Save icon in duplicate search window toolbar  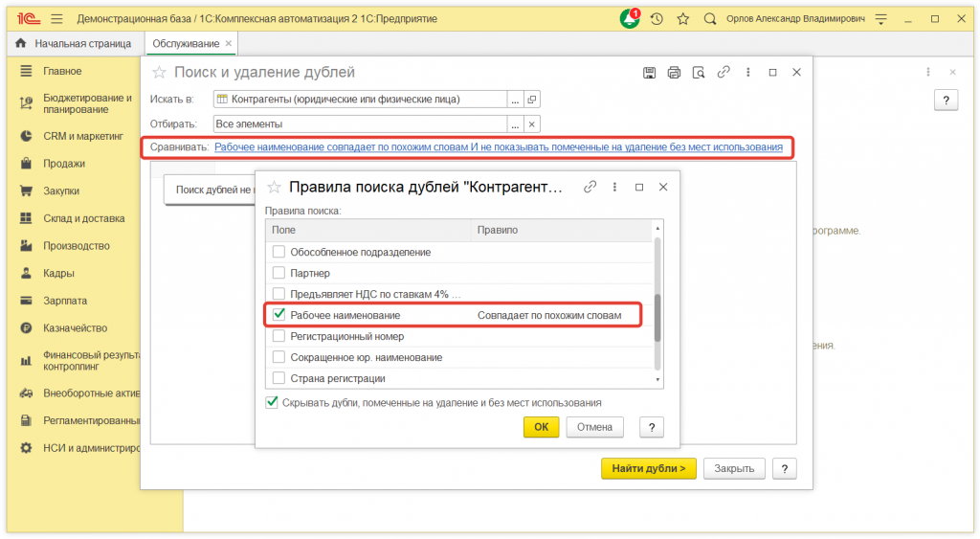[650, 73]
